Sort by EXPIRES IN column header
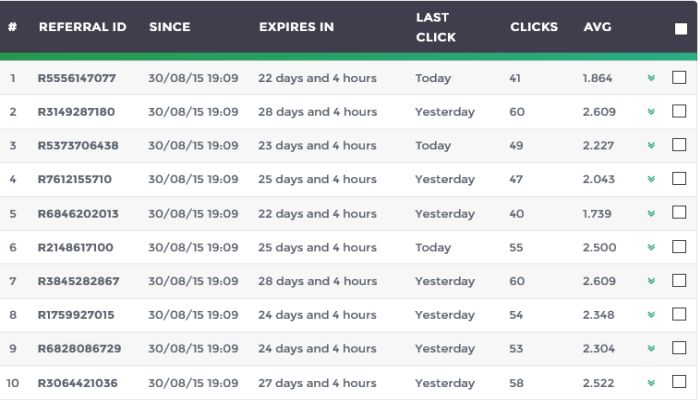Screen dimensions: 700x400 tap(296, 27)
